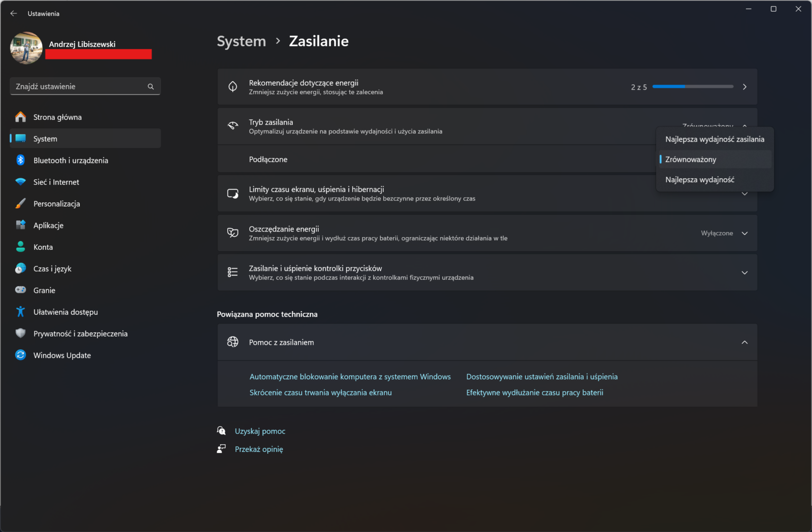Image resolution: width=812 pixels, height=532 pixels.
Task: Open the Bluetooth i urządzenia section icon
Action: pyautogui.click(x=20, y=160)
